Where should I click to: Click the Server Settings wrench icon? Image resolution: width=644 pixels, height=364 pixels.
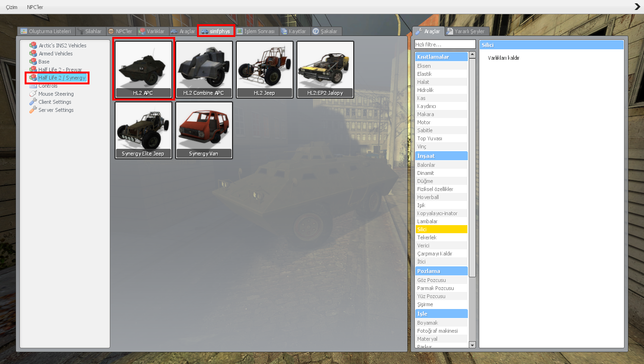pyautogui.click(x=33, y=110)
